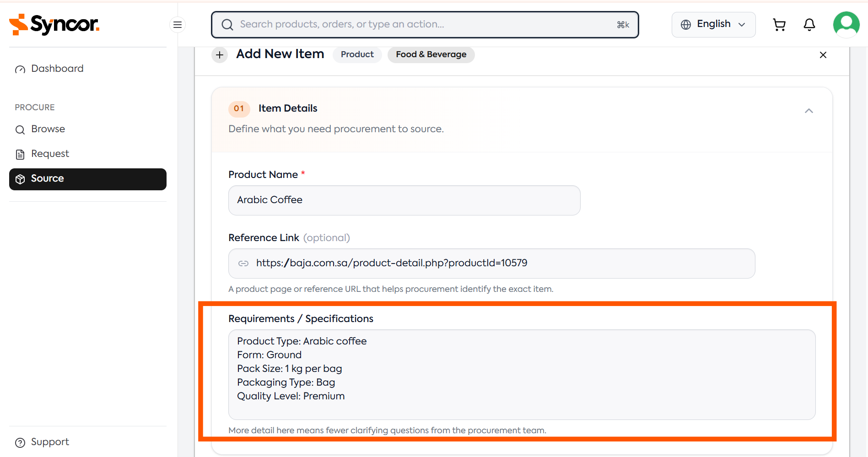Click the Product Name input field
The height and width of the screenshot is (457, 868).
coord(404,200)
